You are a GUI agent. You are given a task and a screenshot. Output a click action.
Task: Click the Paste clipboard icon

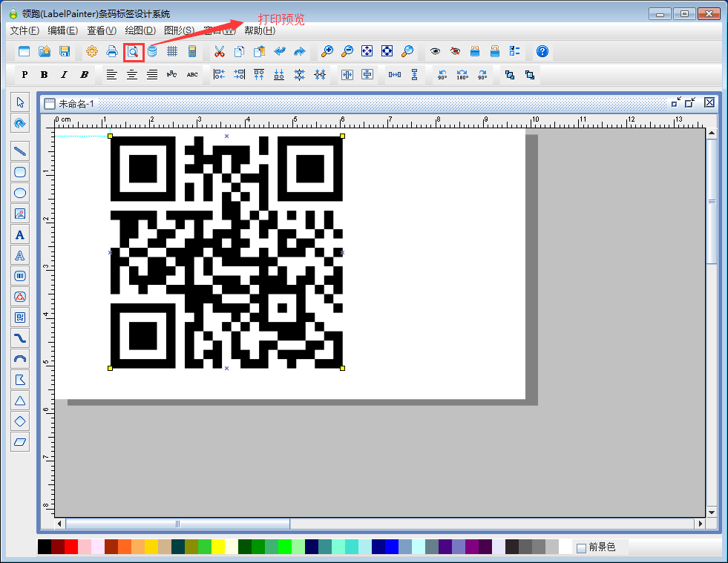pos(260,51)
